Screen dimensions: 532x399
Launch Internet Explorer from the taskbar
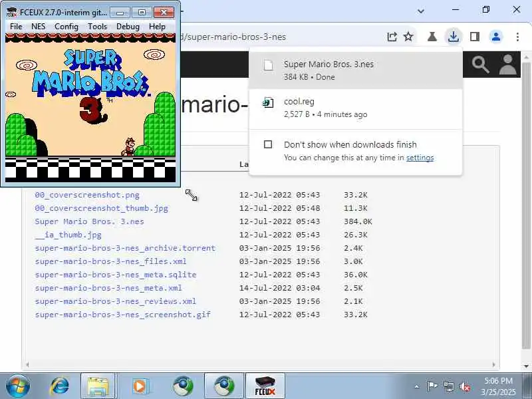(x=60, y=386)
